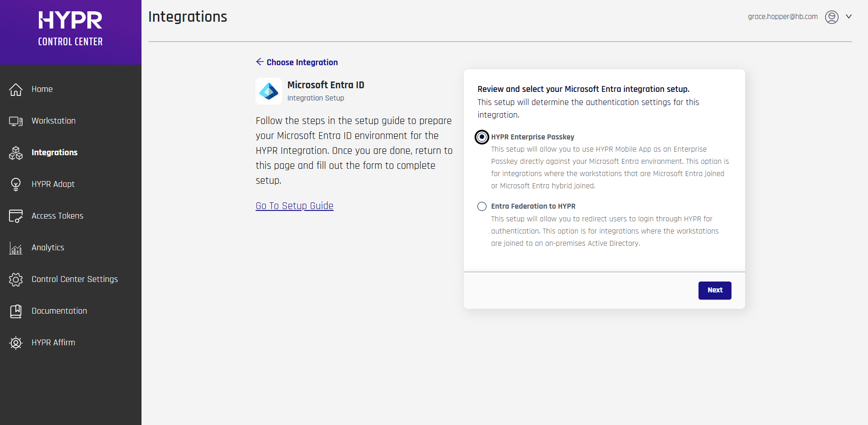Screen dimensions: 868x425
Task: Click the HYPR Affirm badge icon
Action: point(16,343)
